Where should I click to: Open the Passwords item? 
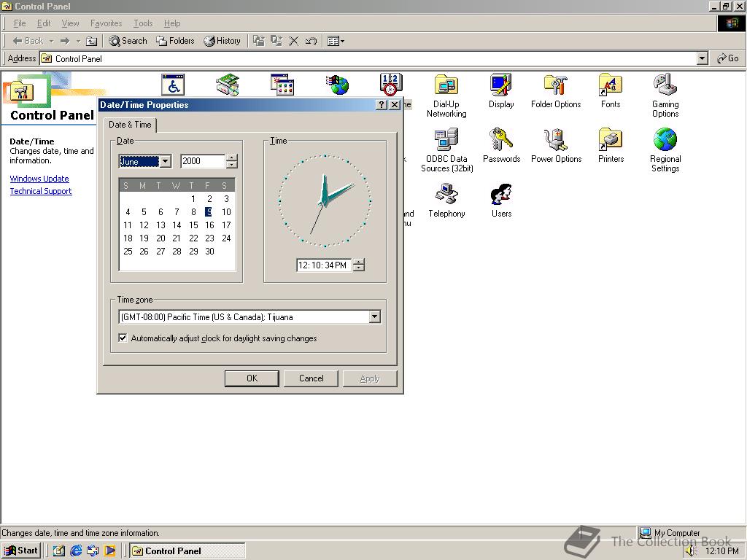pyautogui.click(x=501, y=146)
